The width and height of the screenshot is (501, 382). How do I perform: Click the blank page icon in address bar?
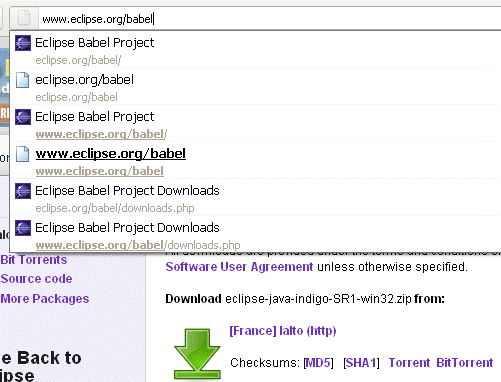pos(24,18)
